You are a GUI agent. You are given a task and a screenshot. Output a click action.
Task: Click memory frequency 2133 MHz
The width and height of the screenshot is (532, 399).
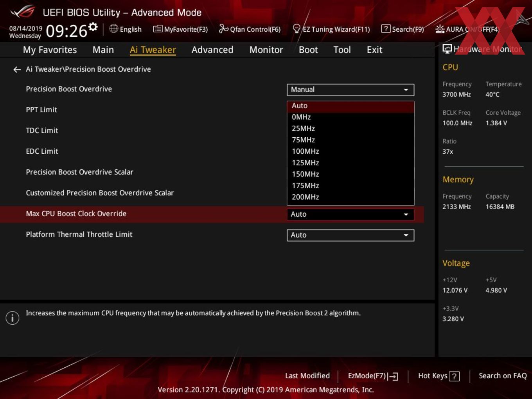tap(457, 207)
